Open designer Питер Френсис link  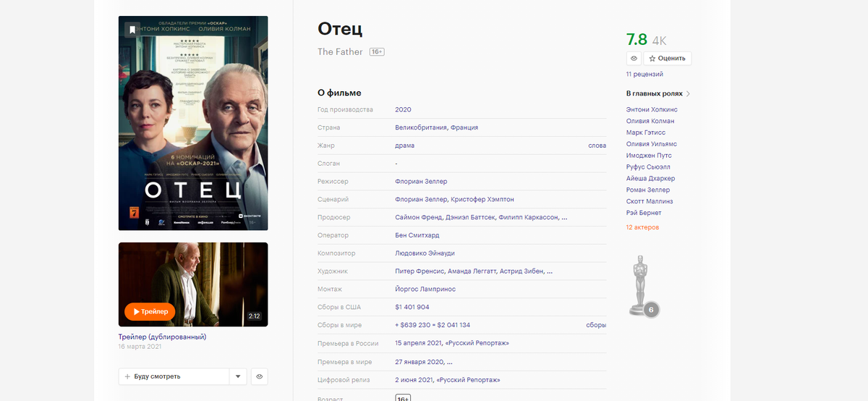(x=420, y=271)
